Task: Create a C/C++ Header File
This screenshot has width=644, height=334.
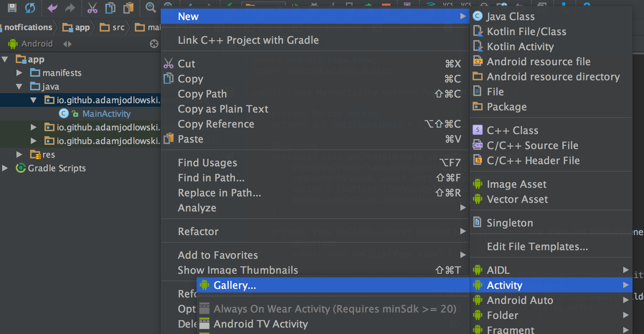Action: (551, 161)
